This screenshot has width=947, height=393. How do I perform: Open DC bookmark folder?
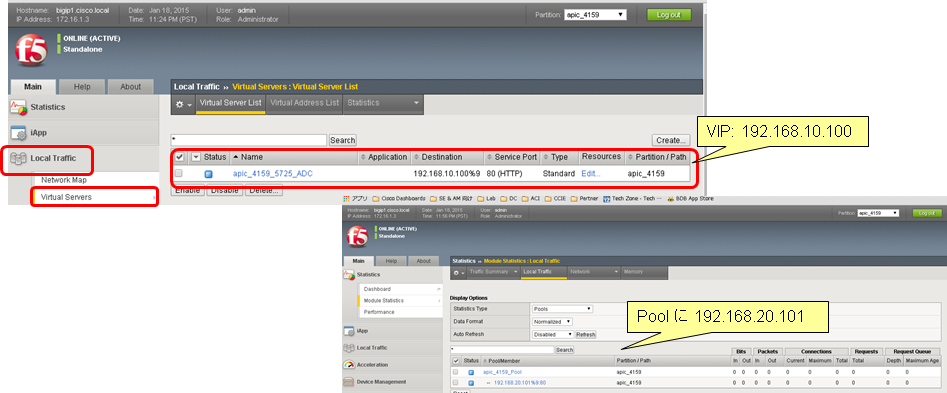[x=509, y=198]
